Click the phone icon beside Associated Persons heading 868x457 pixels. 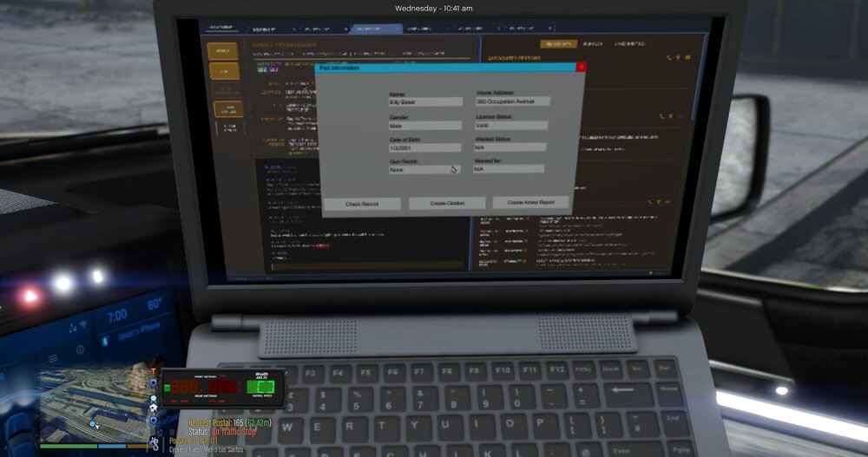(x=669, y=57)
